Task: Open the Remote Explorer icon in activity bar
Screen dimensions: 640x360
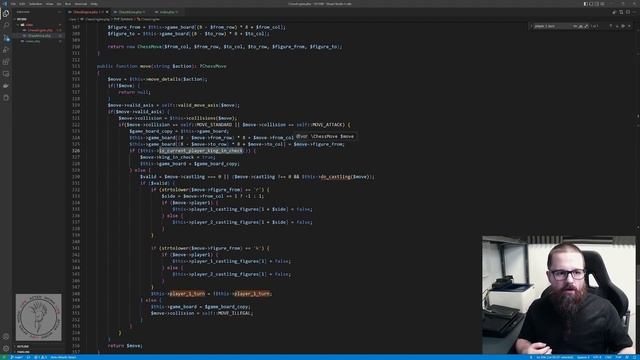Action: pos(6,74)
